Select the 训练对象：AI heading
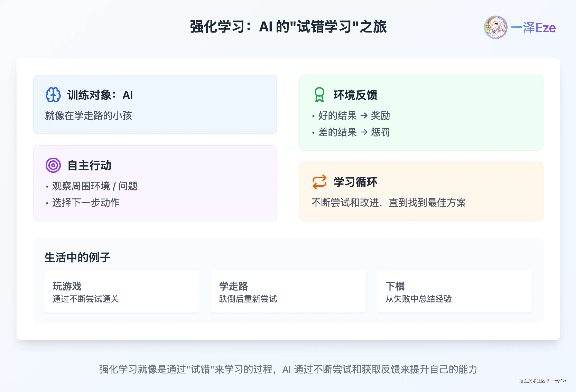576x392 pixels. (100, 95)
